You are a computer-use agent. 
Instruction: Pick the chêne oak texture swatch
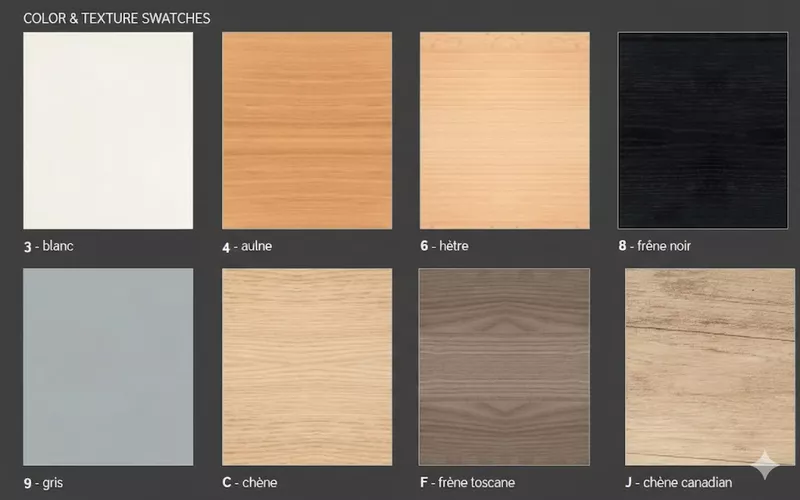(x=306, y=367)
